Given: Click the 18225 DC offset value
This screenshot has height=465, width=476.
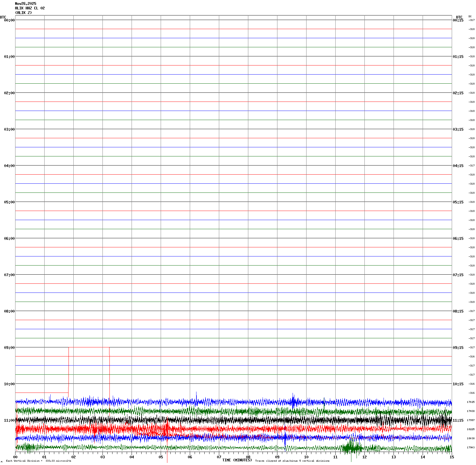Looking at the screenshot, I should click(x=471, y=430).
